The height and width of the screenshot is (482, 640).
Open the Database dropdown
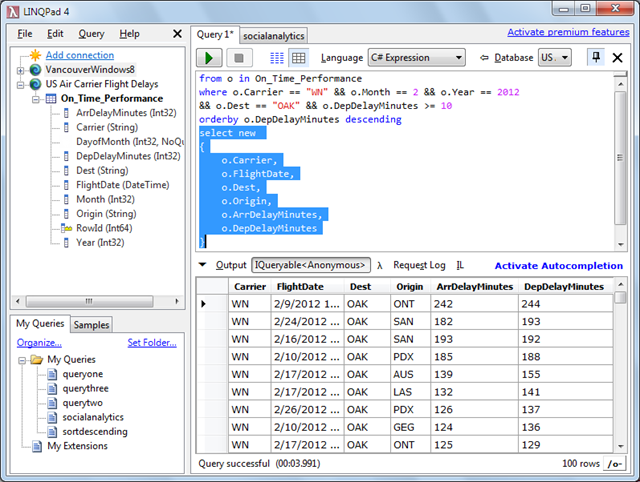tap(554, 58)
